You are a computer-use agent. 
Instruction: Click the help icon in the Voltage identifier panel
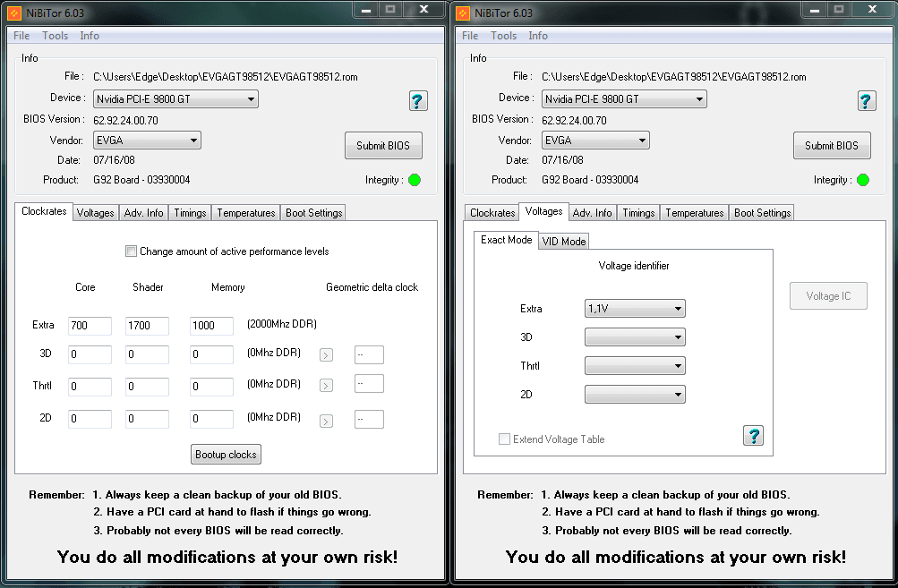[753, 436]
